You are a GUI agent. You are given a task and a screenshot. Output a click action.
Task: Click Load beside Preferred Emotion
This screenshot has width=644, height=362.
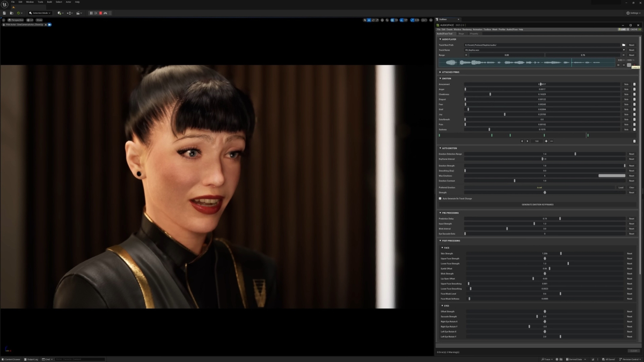[x=621, y=187]
